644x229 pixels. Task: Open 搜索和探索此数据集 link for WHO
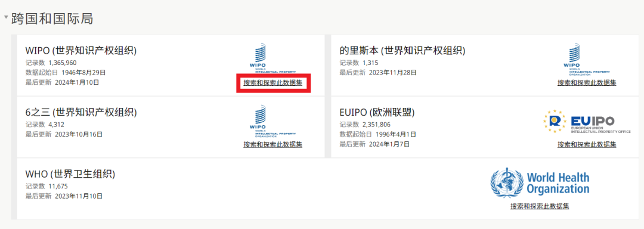coord(540,206)
